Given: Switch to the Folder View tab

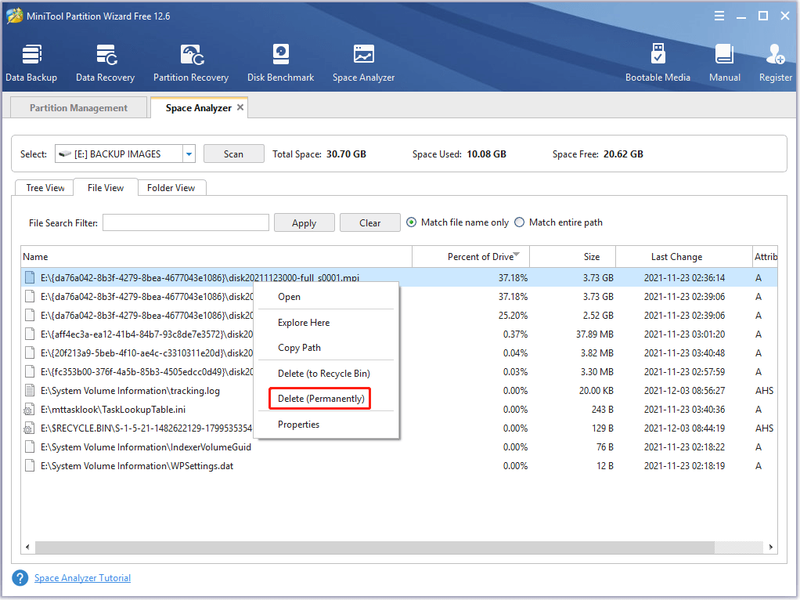Looking at the screenshot, I should click(x=171, y=188).
